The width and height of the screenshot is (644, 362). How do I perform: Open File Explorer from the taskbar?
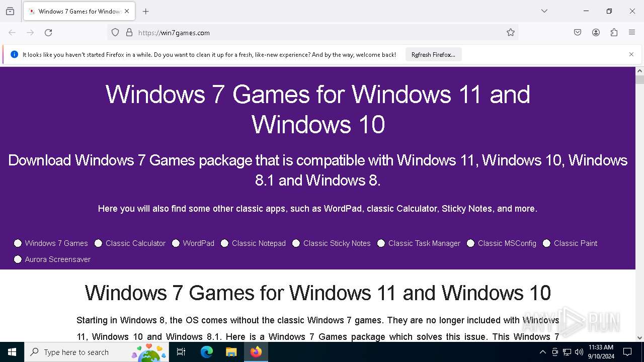coord(231,352)
